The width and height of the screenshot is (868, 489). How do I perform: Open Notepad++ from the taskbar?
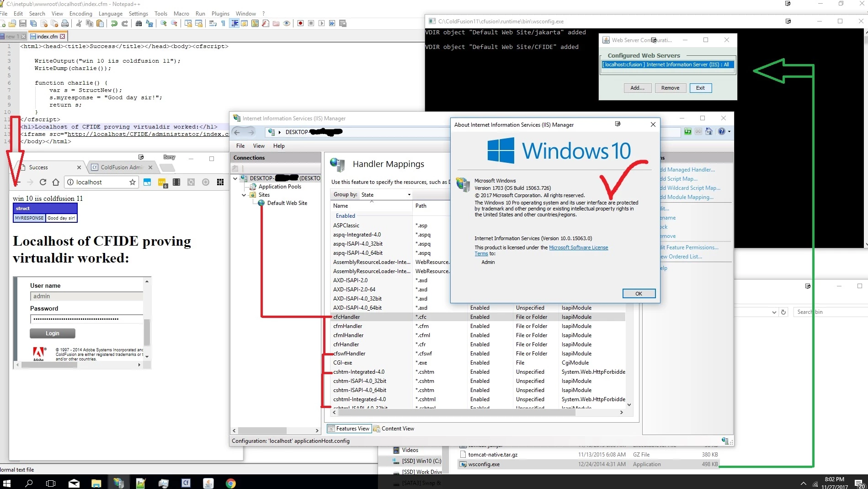coord(141,483)
